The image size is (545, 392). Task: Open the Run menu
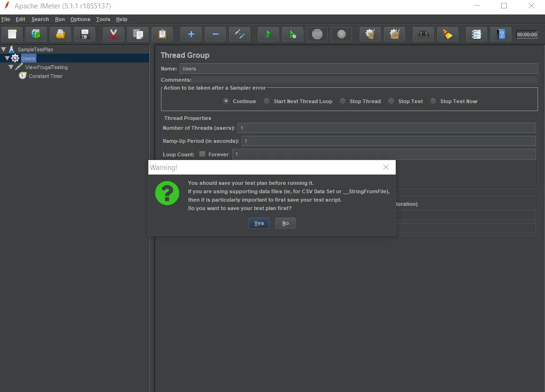60,19
